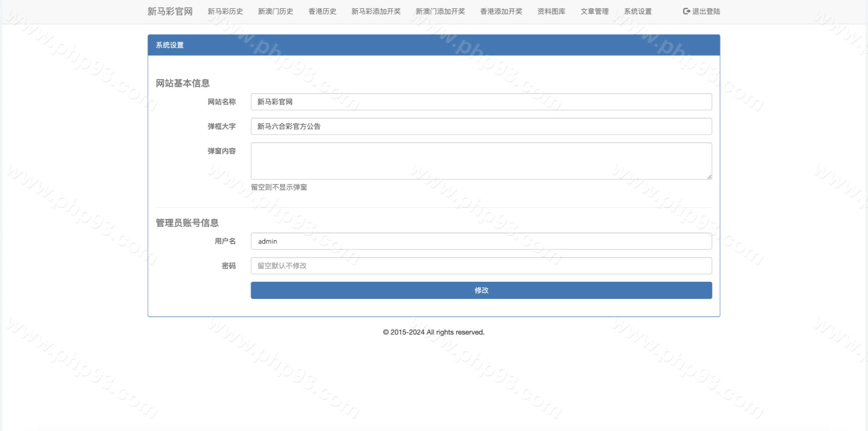This screenshot has width=868, height=431.
Task: Select 系统设置 in the top navbar
Action: click(x=637, y=11)
